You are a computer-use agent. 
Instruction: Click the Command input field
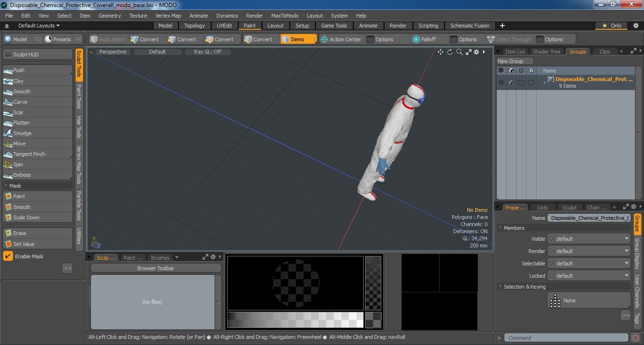(x=566, y=338)
